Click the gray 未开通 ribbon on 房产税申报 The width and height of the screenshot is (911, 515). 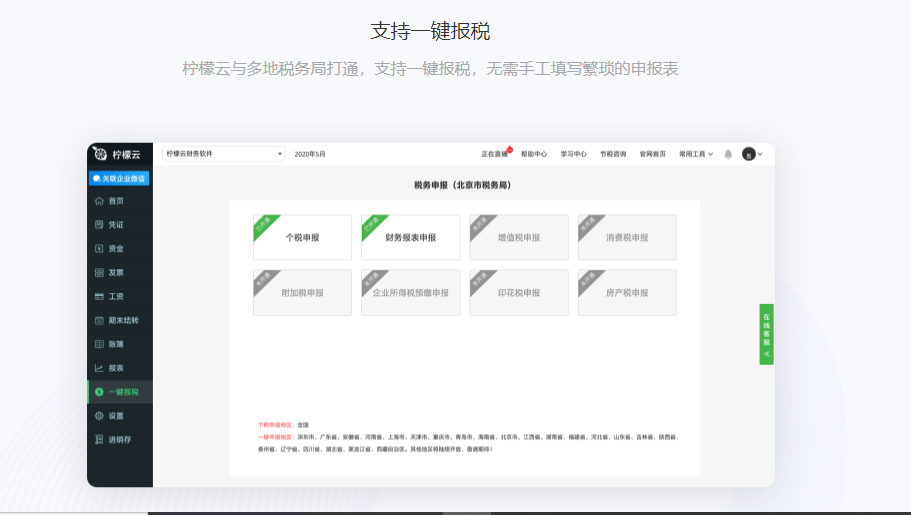[x=588, y=280]
